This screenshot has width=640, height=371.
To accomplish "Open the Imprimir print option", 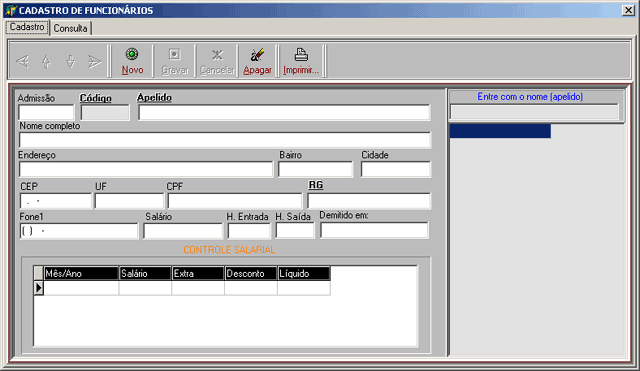I will [301, 61].
